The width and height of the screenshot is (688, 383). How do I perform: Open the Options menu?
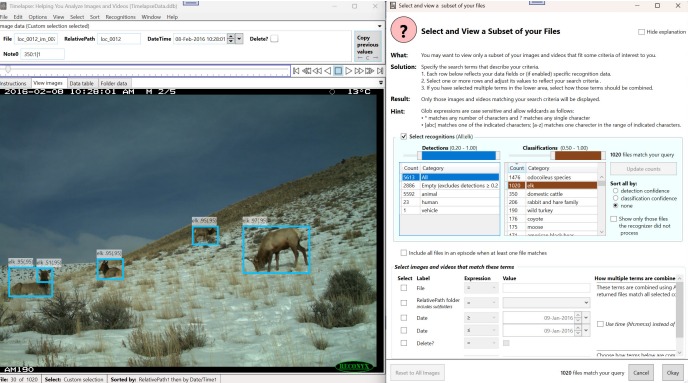(x=38, y=17)
